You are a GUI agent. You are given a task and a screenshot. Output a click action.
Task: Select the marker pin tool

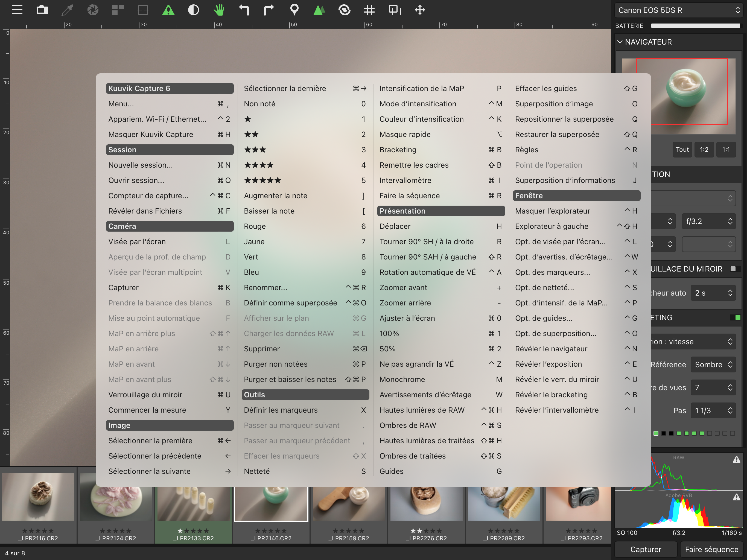point(294,10)
